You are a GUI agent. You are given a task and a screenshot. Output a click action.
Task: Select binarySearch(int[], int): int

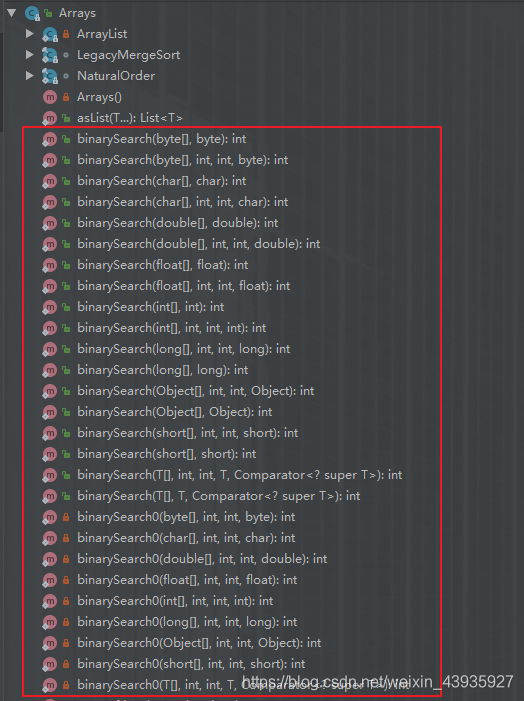click(x=151, y=307)
